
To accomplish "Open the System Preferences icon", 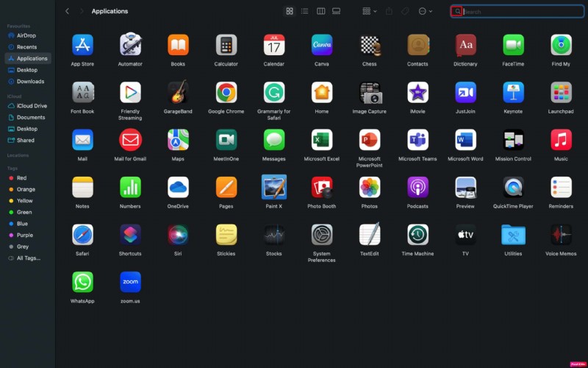I will pos(322,235).
